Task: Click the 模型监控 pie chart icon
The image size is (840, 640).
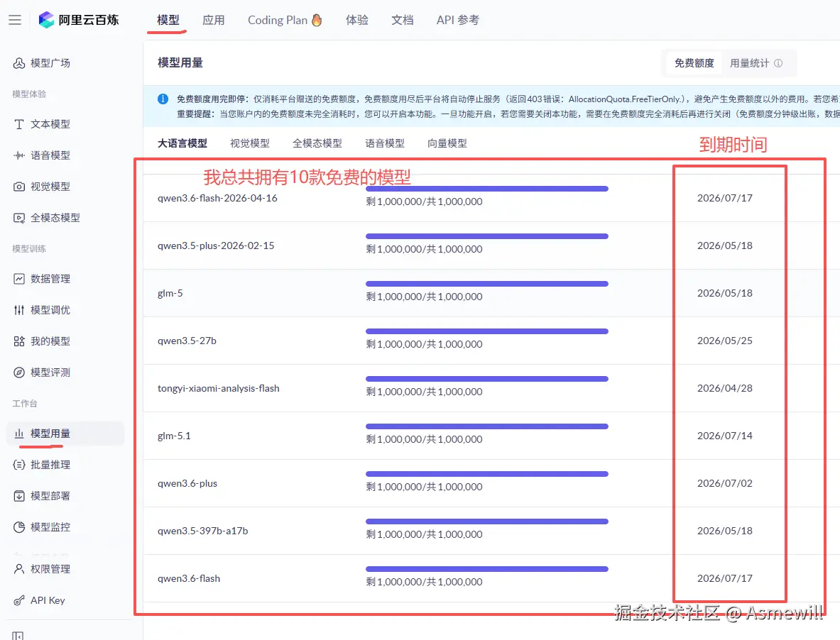Action: click(x=18, y=527)
